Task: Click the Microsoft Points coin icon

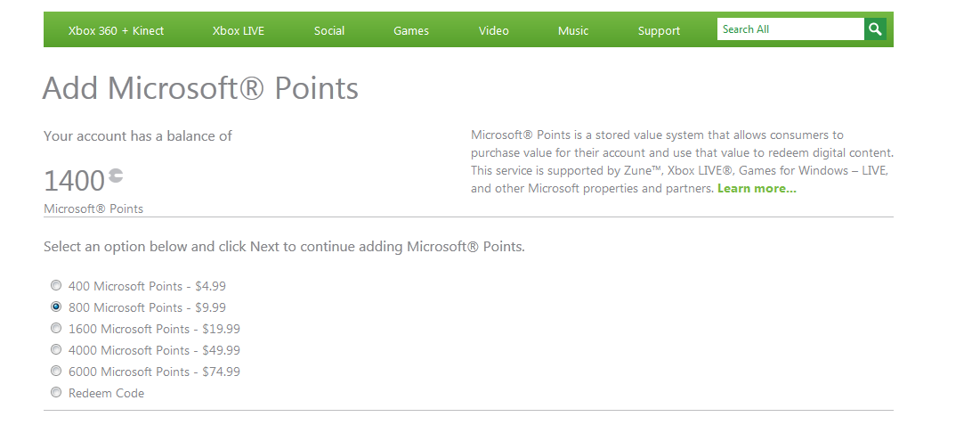Action: (116, 177)
